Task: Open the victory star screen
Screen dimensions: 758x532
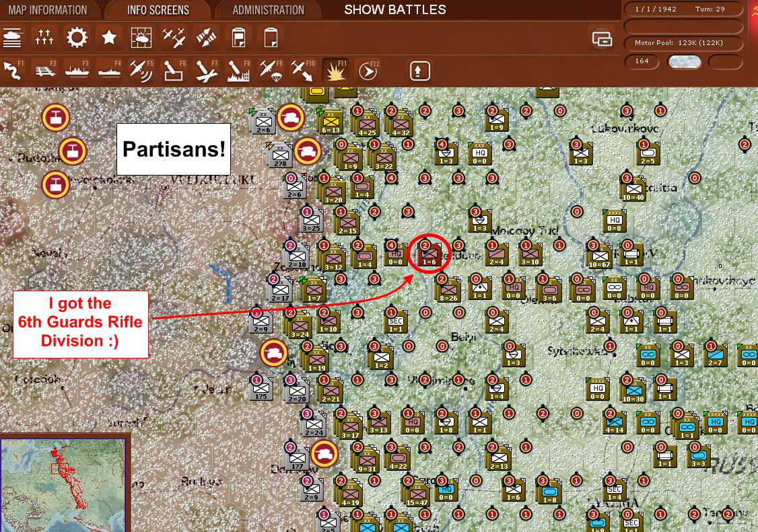Action: [109, 38]
